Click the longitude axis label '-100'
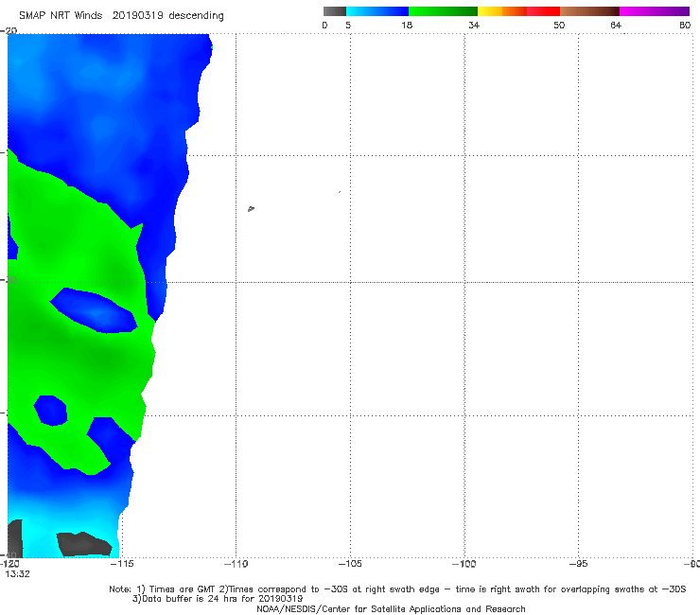The image size is (700, 615). (x=464, y=564)
